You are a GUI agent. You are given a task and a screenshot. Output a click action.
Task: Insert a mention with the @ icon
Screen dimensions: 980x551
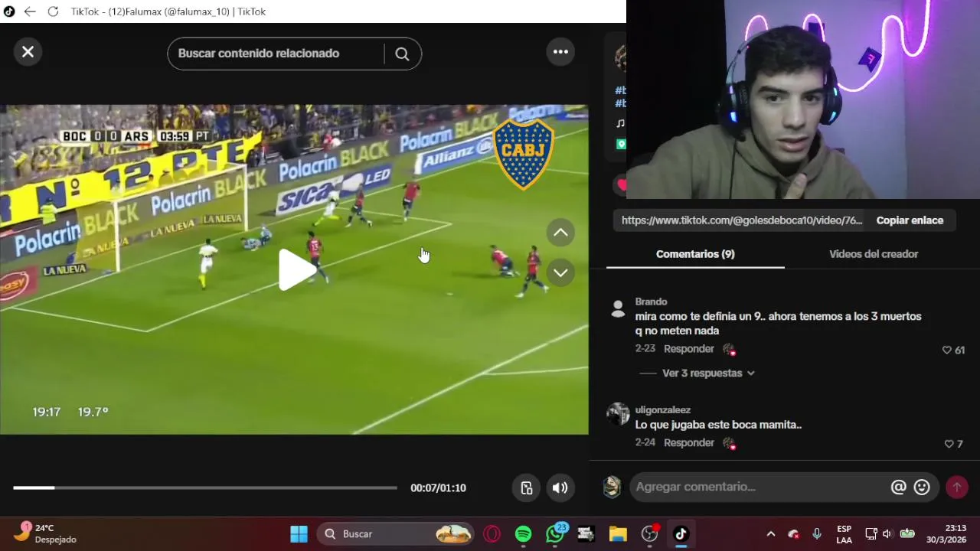pos(898,487)
